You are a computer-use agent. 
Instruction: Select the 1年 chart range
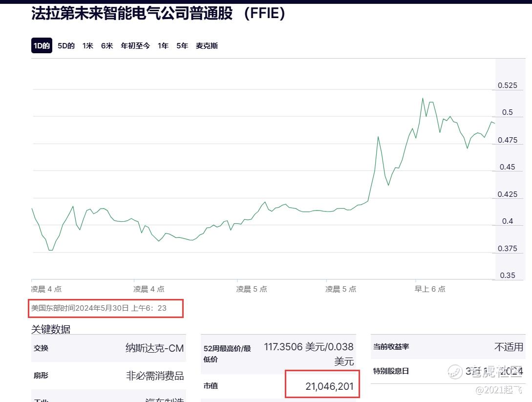pos(163,46)
